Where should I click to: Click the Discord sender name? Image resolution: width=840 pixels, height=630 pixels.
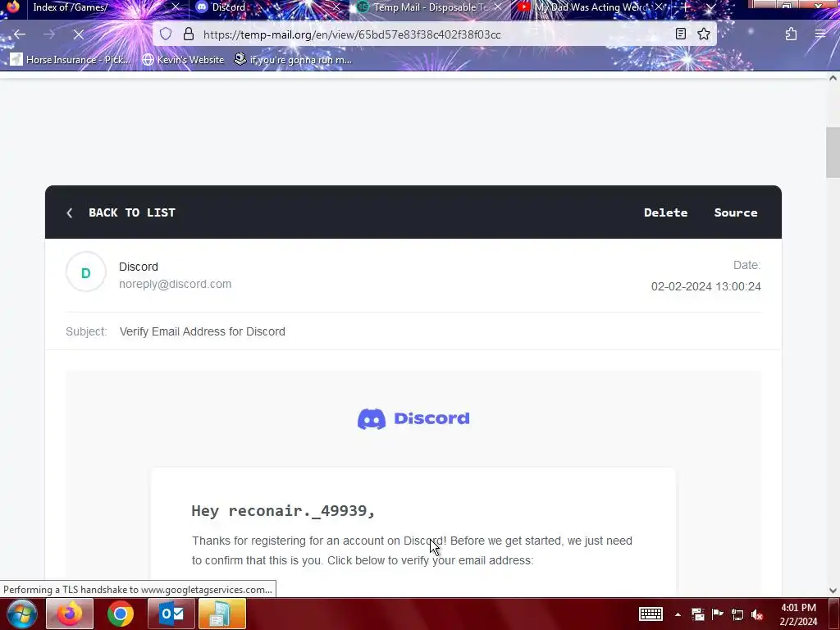[x=138, y=267]
